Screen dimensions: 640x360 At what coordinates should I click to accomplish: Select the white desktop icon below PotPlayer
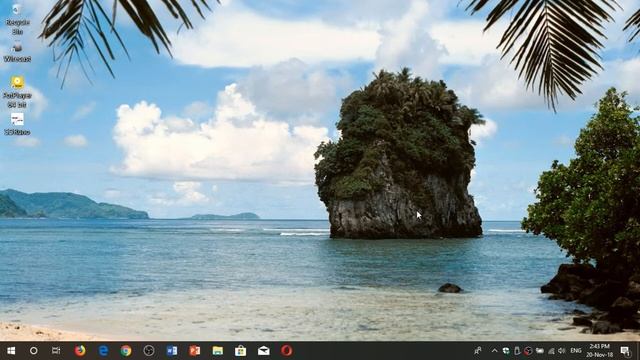point(17,124)
